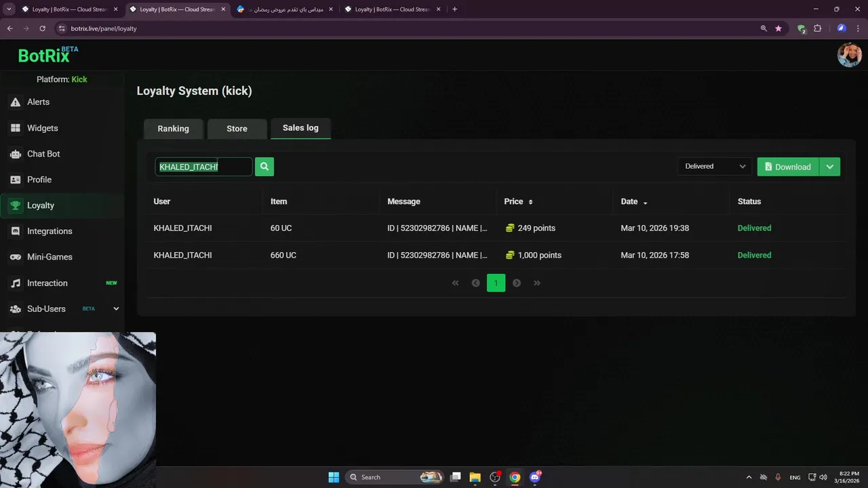Click the Download button
868x488 pixels.
tap(788, 167)
